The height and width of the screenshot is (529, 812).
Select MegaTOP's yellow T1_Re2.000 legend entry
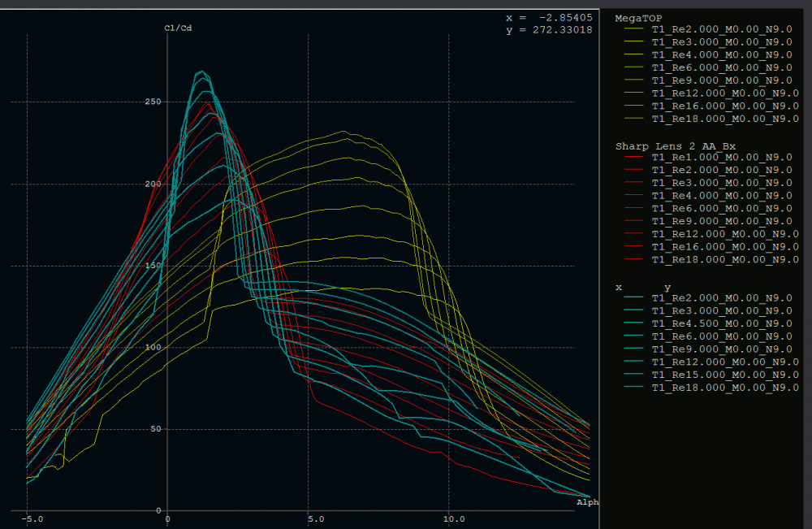point(722,28)
